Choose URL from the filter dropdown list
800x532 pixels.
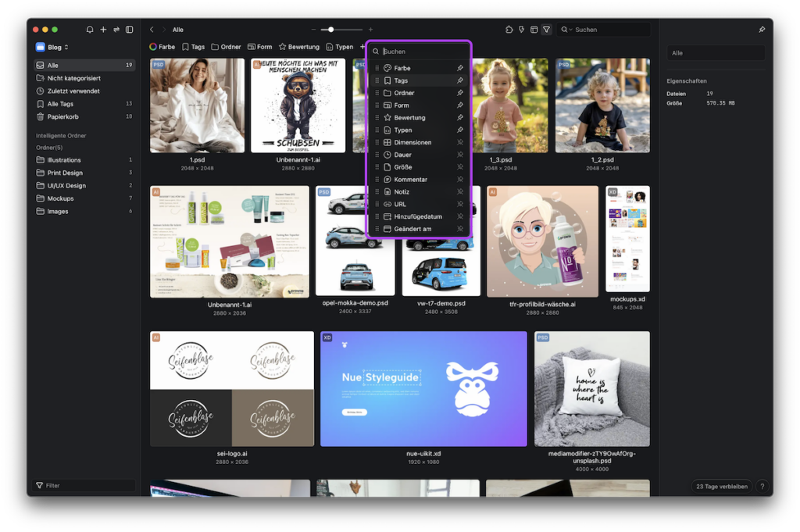[x=419, y=204]
